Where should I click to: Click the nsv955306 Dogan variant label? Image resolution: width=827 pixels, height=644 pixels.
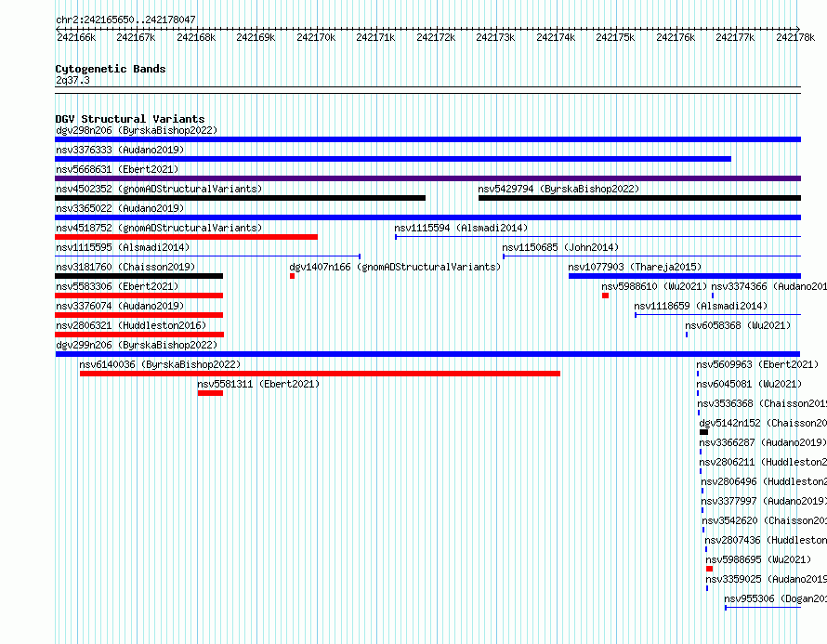(x=775, y=598)
